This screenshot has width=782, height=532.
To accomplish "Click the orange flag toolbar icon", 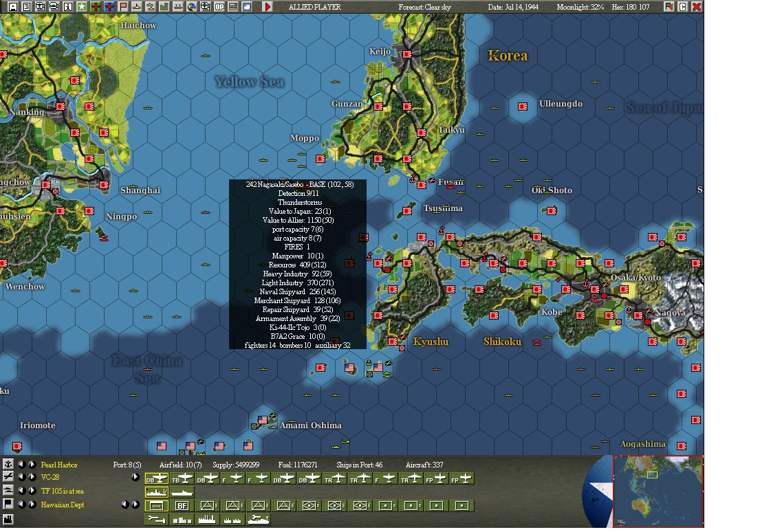I will pyautogui.click(x=122, y=6).
